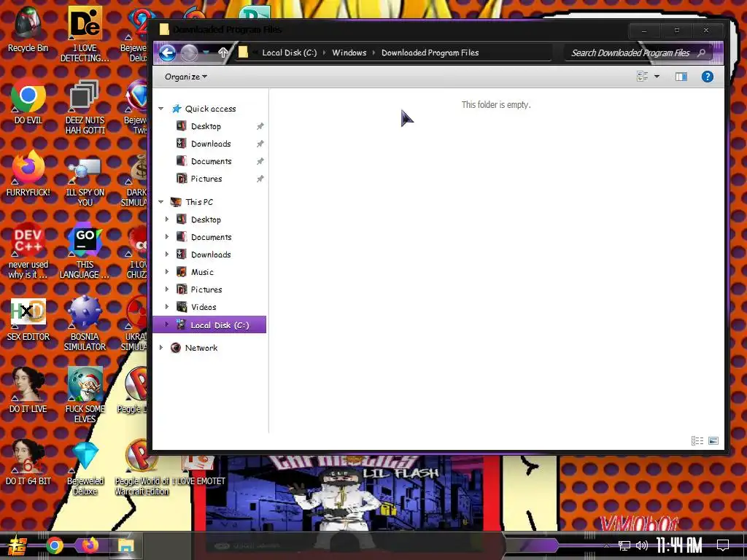Screen dimensions: 747x560
Task: Open chevron after Local Disk (C:) breadcrumb
Action: click(x=325, y=52)
